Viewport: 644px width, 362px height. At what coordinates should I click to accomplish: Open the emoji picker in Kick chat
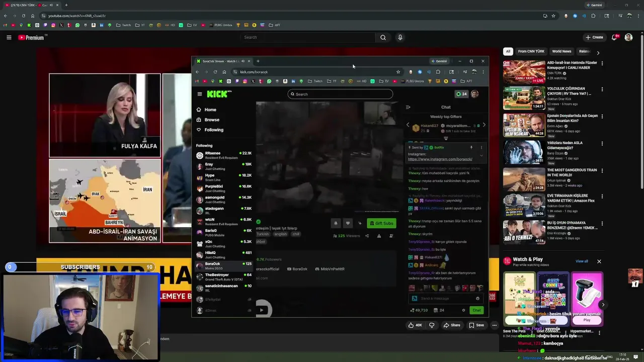pyautogui.click(x=477, y=299)
